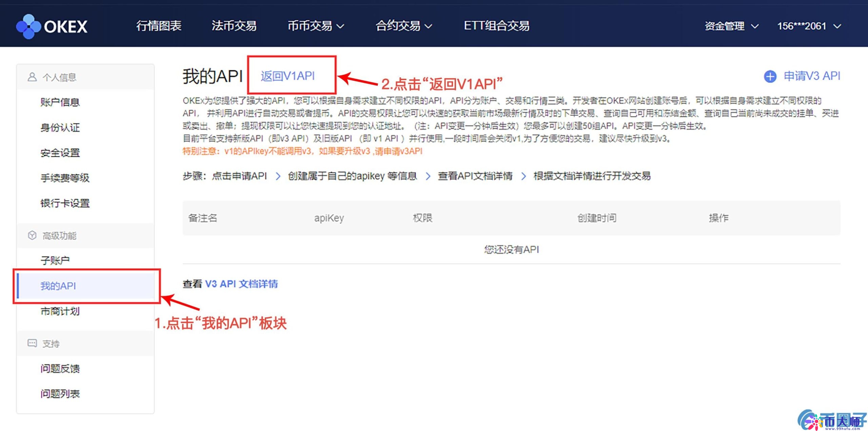Expand the 币币交易 dropdown arrow
The image size is (868, 431).
pyautogui.click(x=340, y=26)
